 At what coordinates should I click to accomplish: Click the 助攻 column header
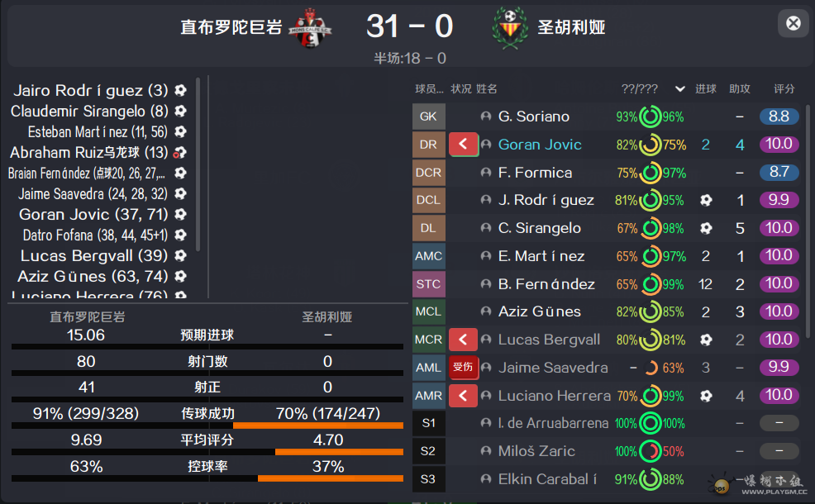click(x=740, y=89)
